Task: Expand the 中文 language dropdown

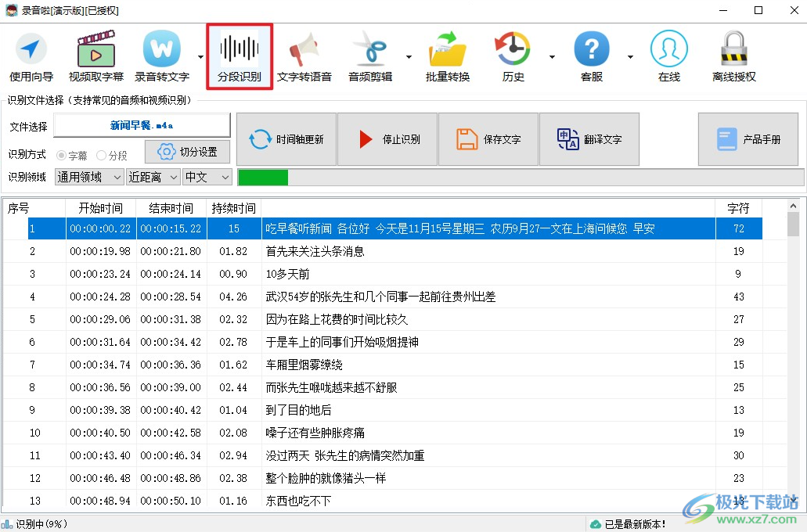Action: coord(207,177)
